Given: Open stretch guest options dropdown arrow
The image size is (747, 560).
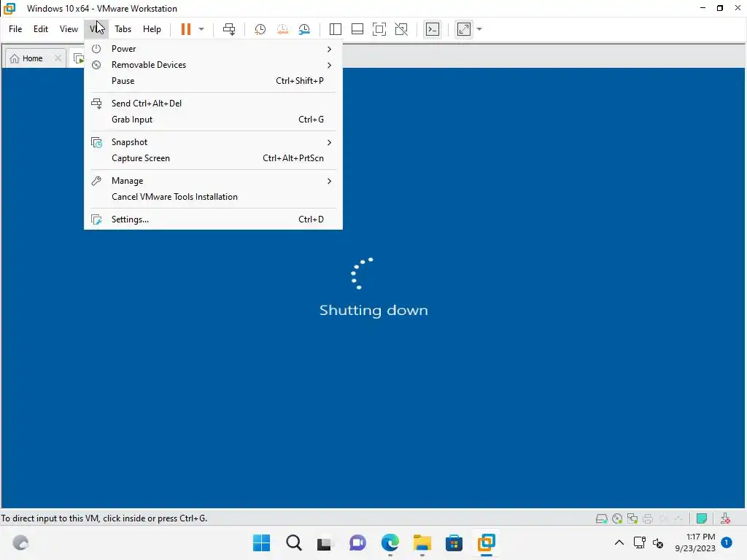Looking at the screenshot, I should pos(479,29).
